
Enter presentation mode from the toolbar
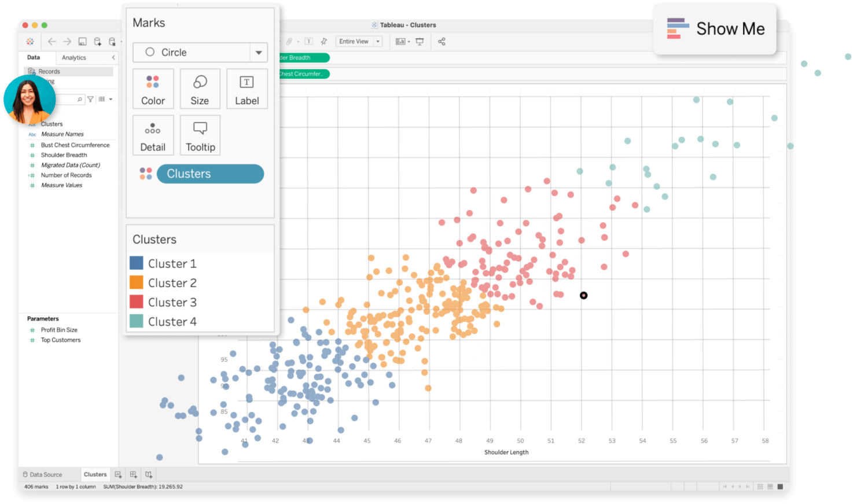420,41
